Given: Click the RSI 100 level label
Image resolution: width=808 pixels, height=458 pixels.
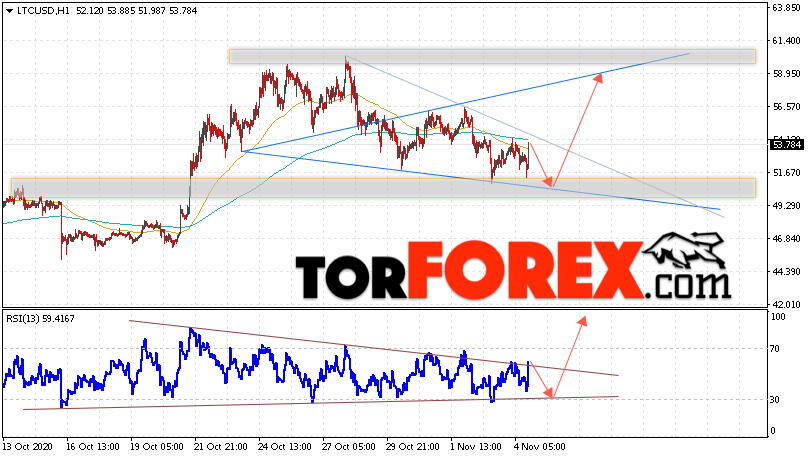Looking at the screenshot, I should coord(778,316).
